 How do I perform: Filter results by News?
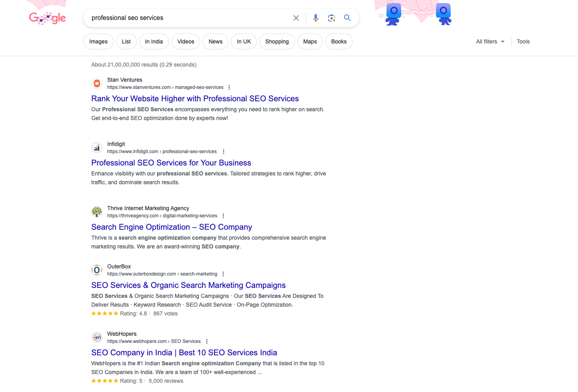click(x=216, y=41)
